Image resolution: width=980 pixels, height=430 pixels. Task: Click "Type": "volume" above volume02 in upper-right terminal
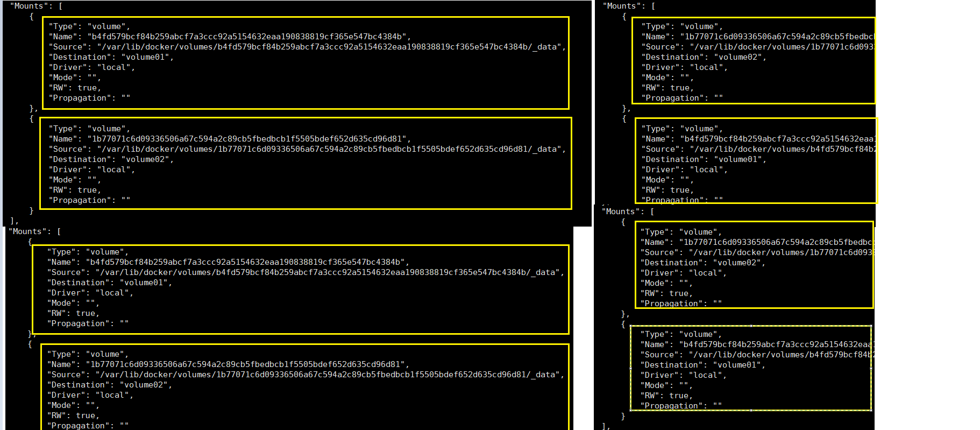click(x=682, y=26)
